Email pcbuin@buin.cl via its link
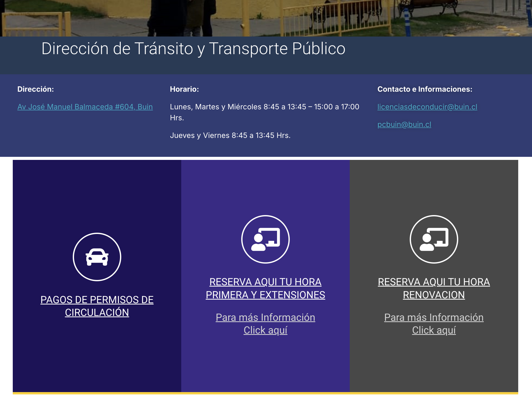This screenshot has width=532, height=400. tap(404, 124)
